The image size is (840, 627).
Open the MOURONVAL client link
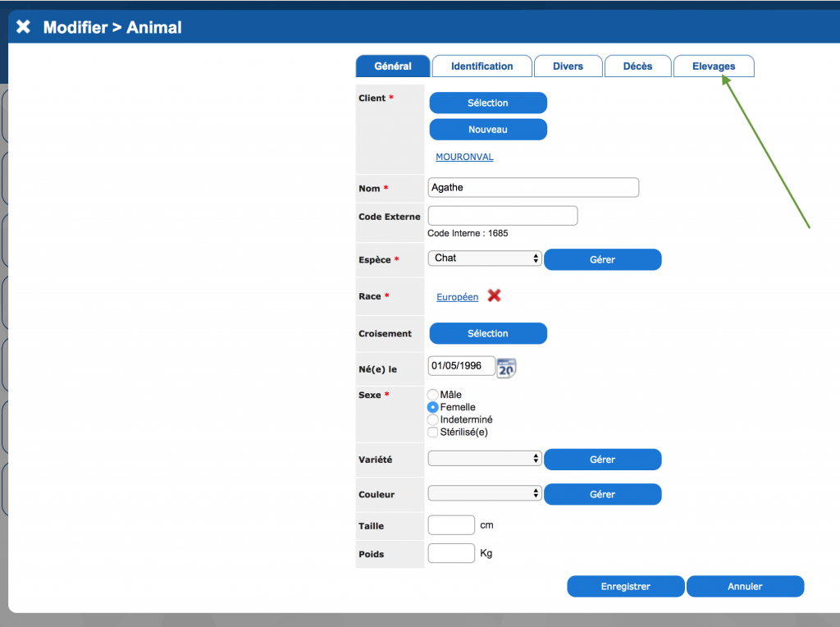click(464, 156)
